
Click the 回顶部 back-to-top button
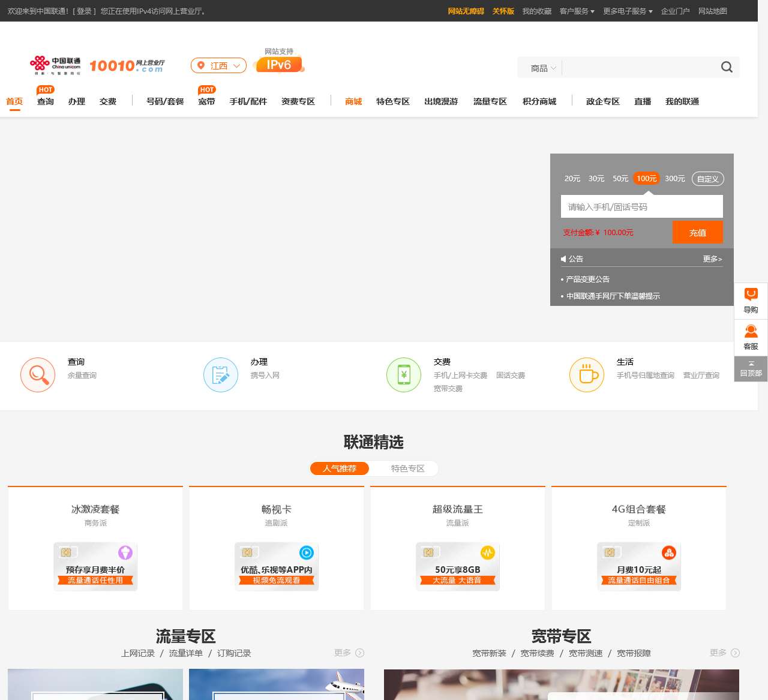tap(751, 369)
